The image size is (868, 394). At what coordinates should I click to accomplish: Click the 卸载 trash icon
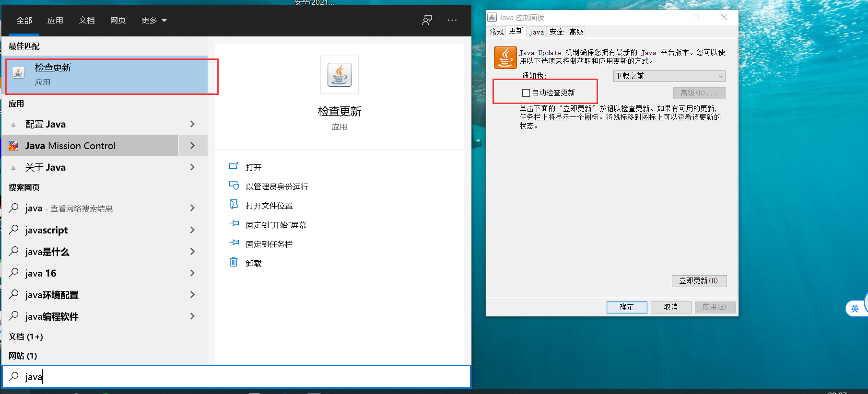coord(234,262)
